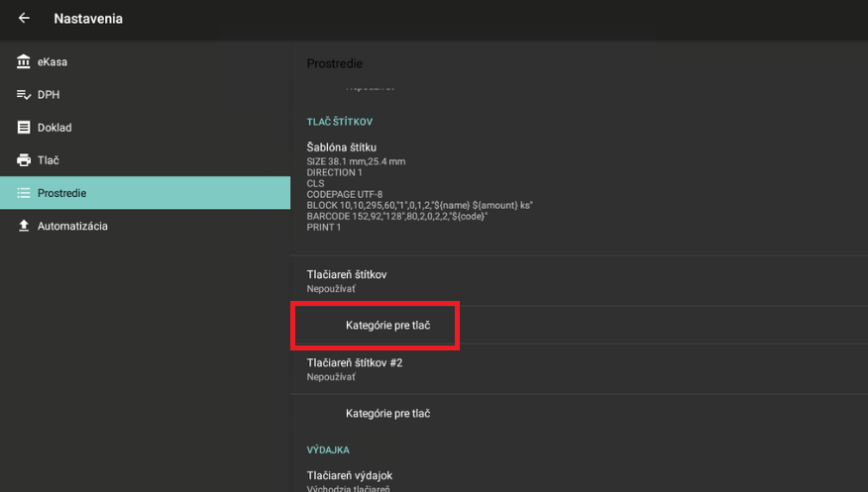This screenshot has width=868, height=492.
Task: Open the Automatizácia section label
Action: tap(72, 226)
